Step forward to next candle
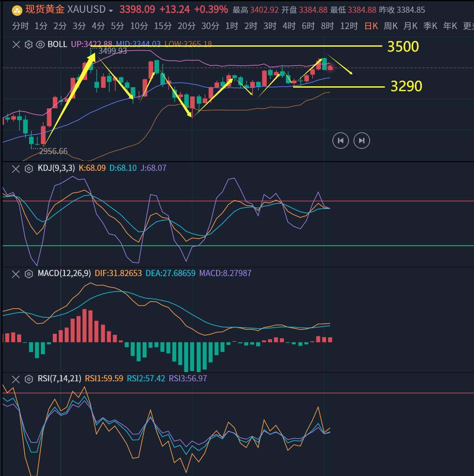The image size is (474, 476). pyautogui.click(x=362, y=141)
